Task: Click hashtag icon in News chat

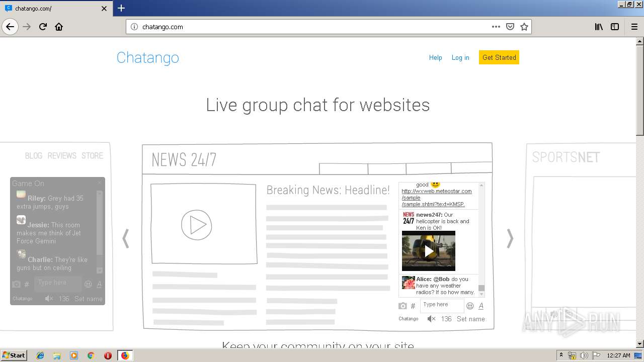Action: tap(413, 306)
